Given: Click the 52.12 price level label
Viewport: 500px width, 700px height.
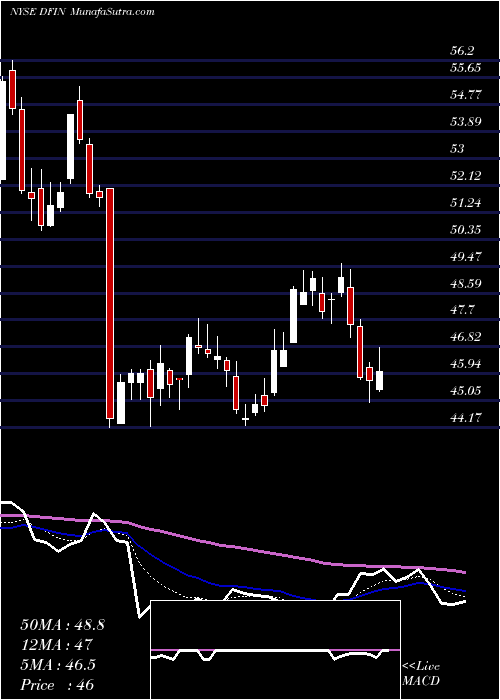Looking at the screenshot, I should tap(465, 176).
